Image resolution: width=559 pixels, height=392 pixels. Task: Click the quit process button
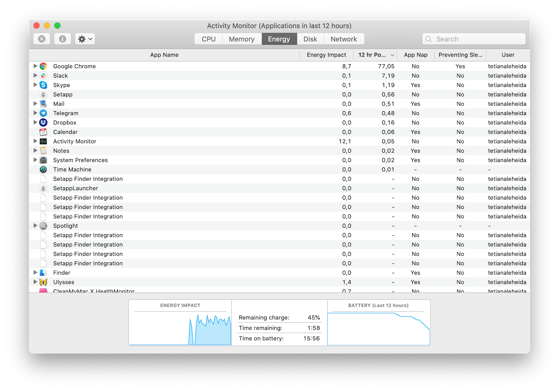click(42, 39)
